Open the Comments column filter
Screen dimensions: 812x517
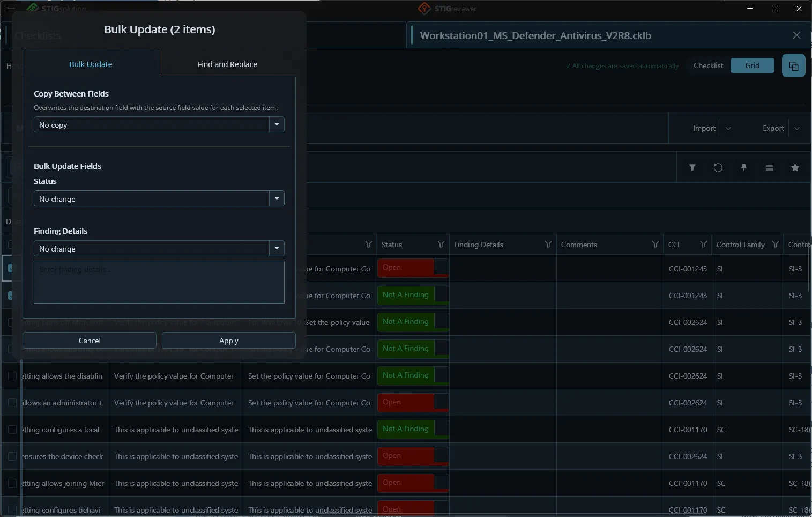coord(655,245)
